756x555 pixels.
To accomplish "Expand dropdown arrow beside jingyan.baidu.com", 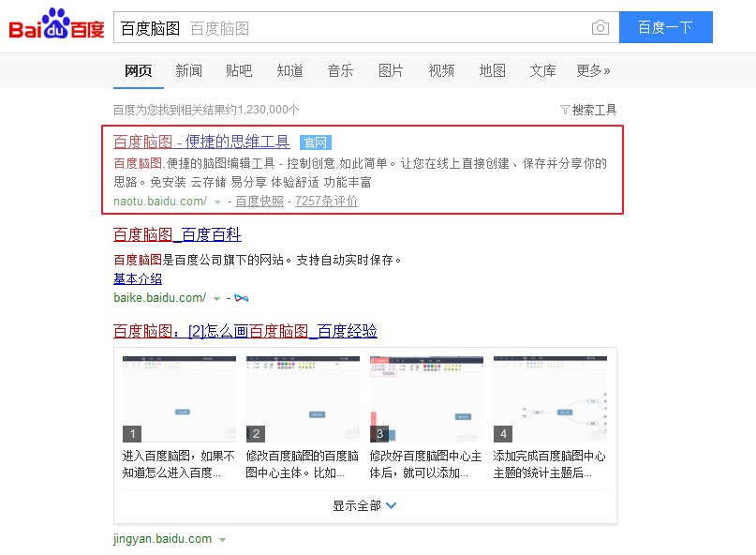I will 222,540.
